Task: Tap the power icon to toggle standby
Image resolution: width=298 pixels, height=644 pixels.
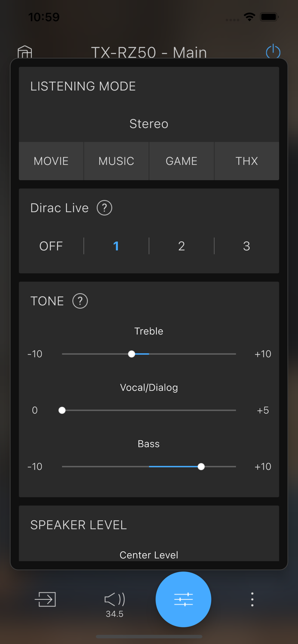Action: coord(273,52)
